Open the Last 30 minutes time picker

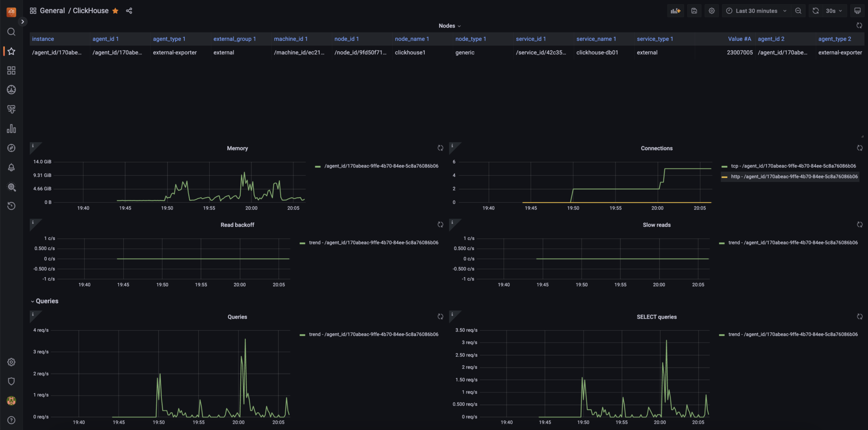tap(756, 11)
